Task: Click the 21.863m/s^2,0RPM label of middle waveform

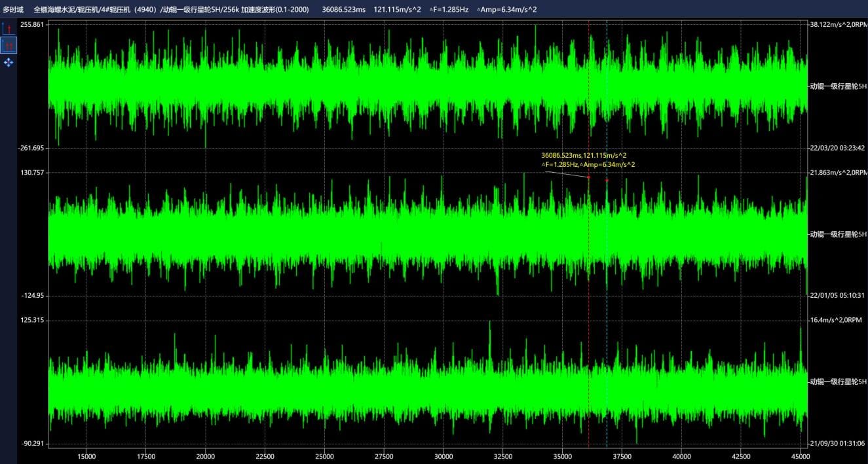Action: tap(838, 172)
